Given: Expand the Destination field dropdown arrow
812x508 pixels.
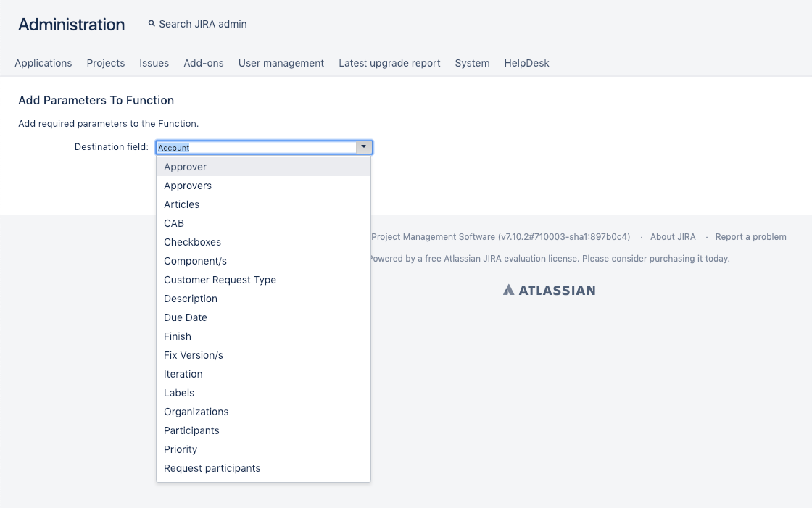Looking at the screenshot, I should pos(364,147).
